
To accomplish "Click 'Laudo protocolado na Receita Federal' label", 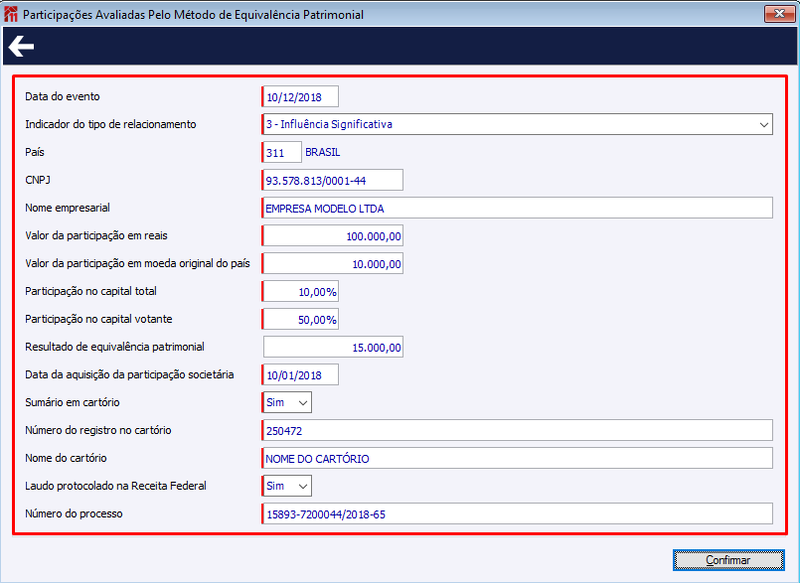I will click(116, 486).
